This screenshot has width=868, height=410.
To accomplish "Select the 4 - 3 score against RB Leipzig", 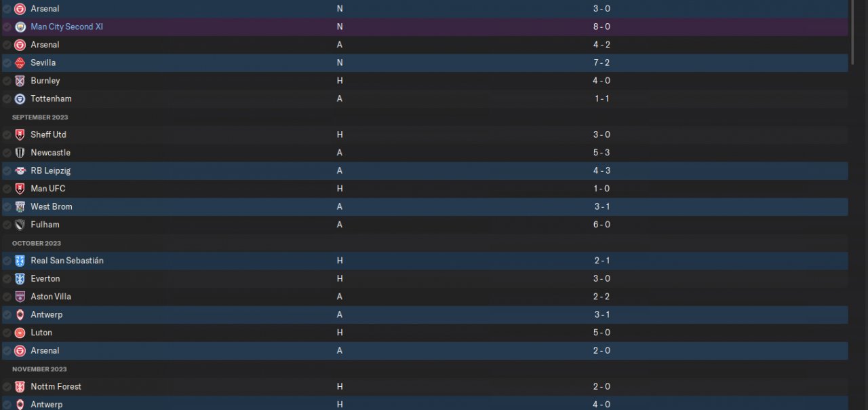I will (x=602, y=171).
